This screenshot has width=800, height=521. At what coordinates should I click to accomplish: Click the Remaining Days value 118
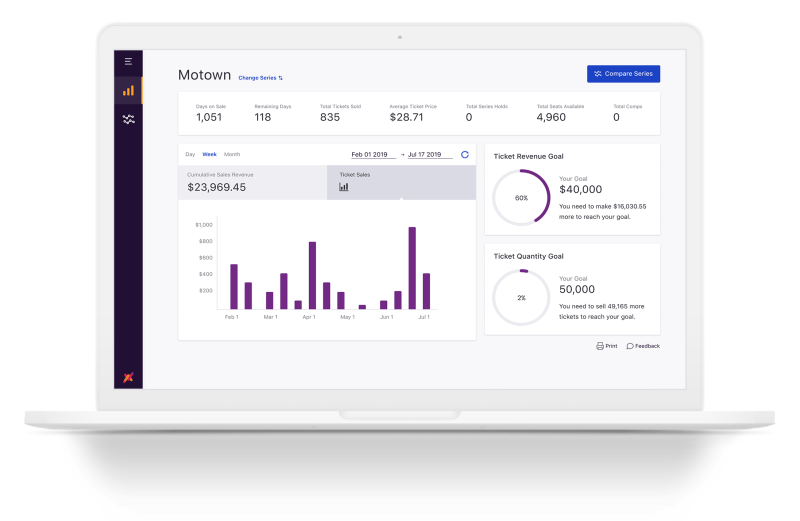[x=263, y=117]
